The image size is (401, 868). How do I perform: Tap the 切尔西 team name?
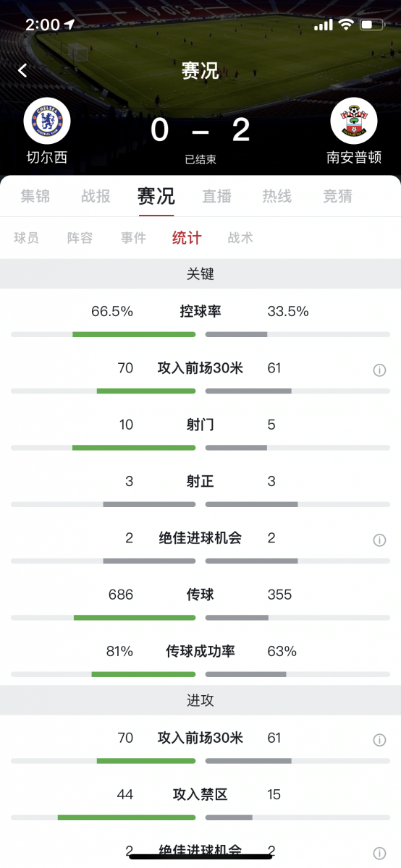pyautogui.click(x=47, y=157)
